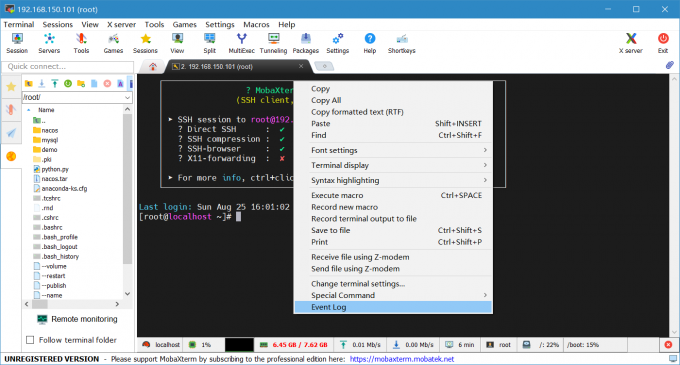Select the nacos.tar file

50,179
